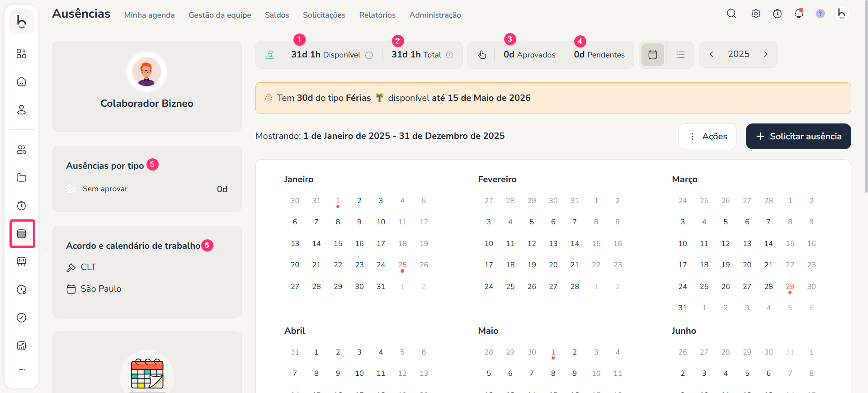The width and height of the screenshot is (868, 393).
Task: Switch to calendar view mode
Action: [x=652, y=55]
